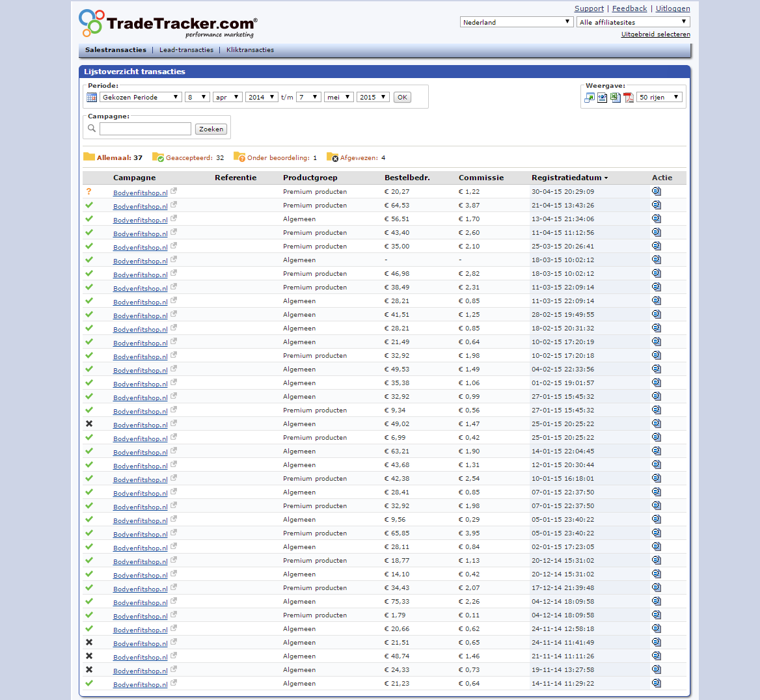Viewport: 760px width, 700px height.
Task: Open the Nederland country dropdown
Action: coord(517,22)
